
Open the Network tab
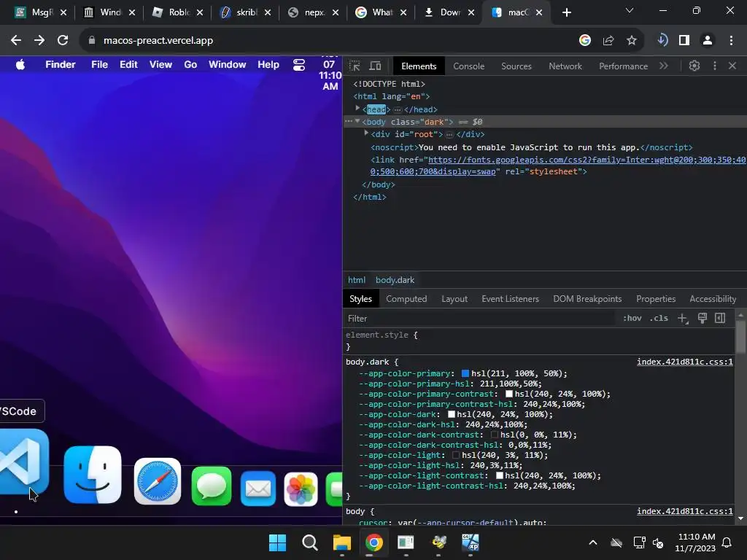pyautogui.click(x=565, y=66)
